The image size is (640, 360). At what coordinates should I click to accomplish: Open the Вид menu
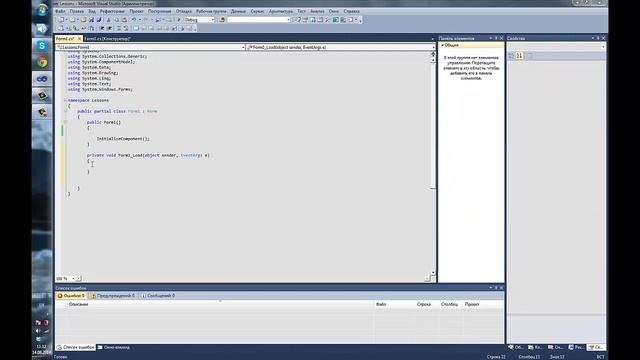(x=92, y=11)
